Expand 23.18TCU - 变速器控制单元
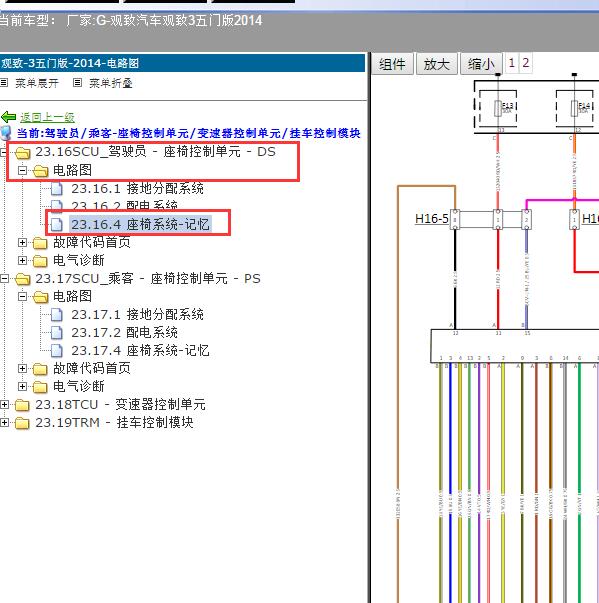Screen dimensions: 599x603 point(4,404)
